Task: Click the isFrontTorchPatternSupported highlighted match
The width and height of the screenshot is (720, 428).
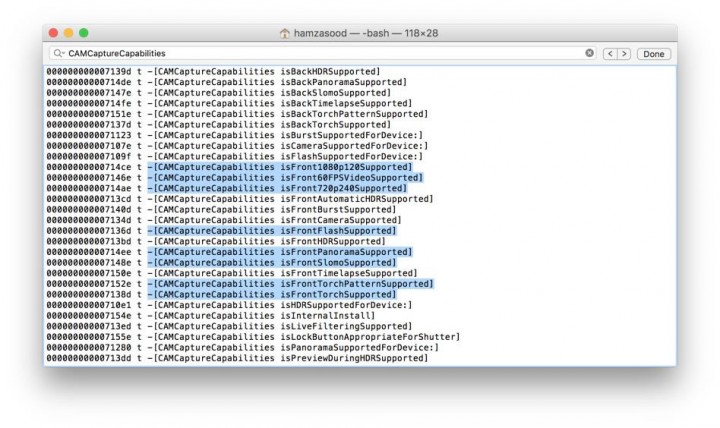Action: pos(290,284)
